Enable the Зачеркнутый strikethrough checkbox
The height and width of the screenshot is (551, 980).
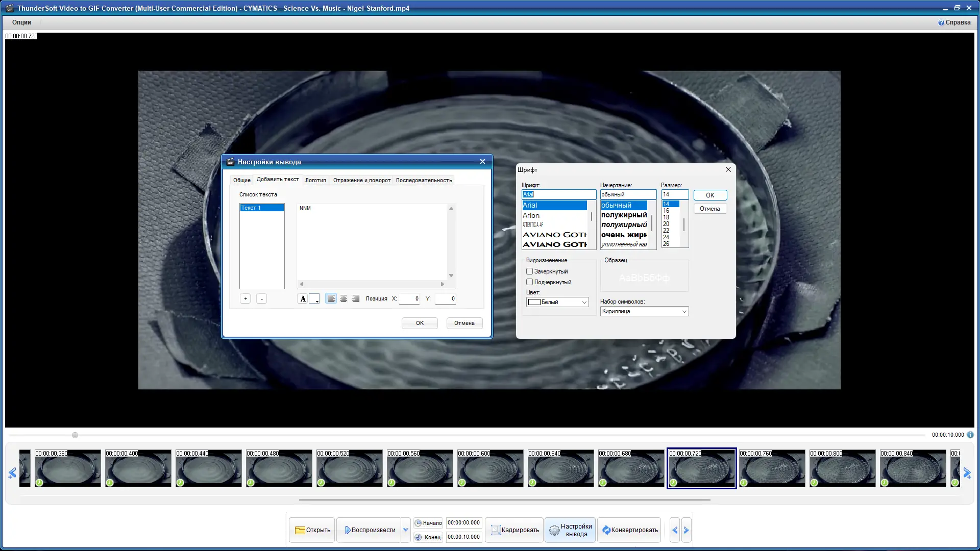pyautogui.click(x=530, y=271)
